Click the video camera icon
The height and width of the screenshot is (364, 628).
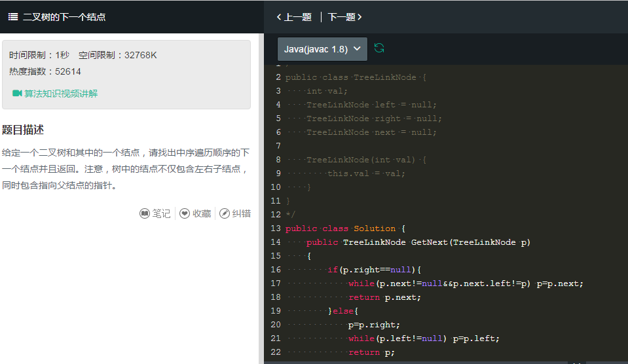coord(17,94)
